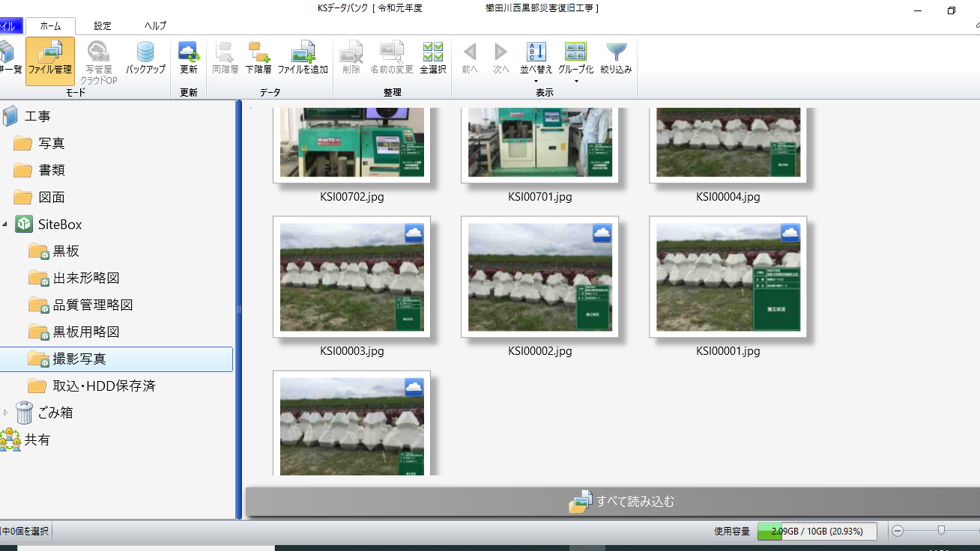Open the 並べ替え sort dropdown
This screenshot has height=551, width=980.
pyautogui.click(x=536, y=60)
